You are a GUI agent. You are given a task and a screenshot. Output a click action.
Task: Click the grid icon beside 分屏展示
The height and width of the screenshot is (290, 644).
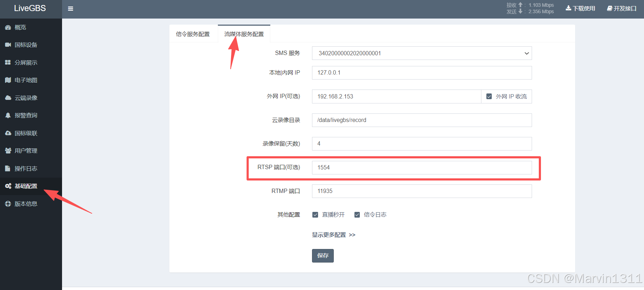8,62
